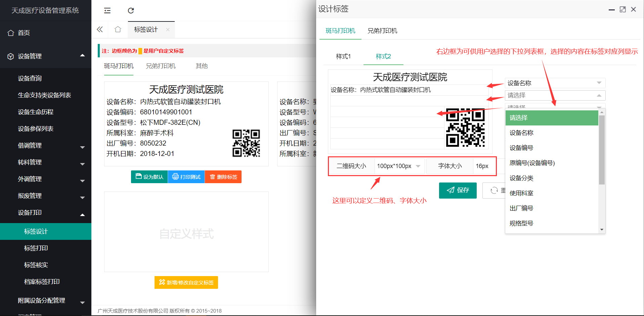Expand the 报废管理 submenu

tap(46, 196)
